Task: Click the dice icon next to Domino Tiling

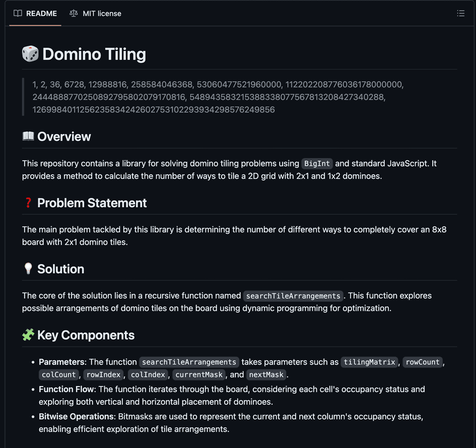Action: tap(30, 52)
